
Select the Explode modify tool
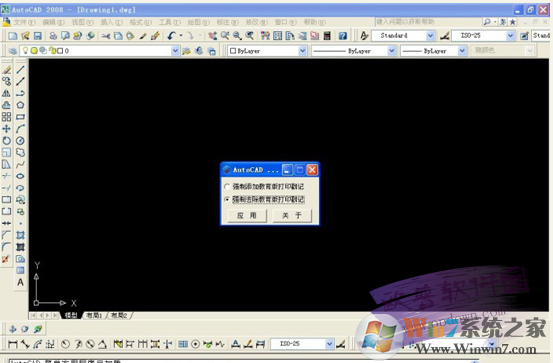[x=6, y=259]
